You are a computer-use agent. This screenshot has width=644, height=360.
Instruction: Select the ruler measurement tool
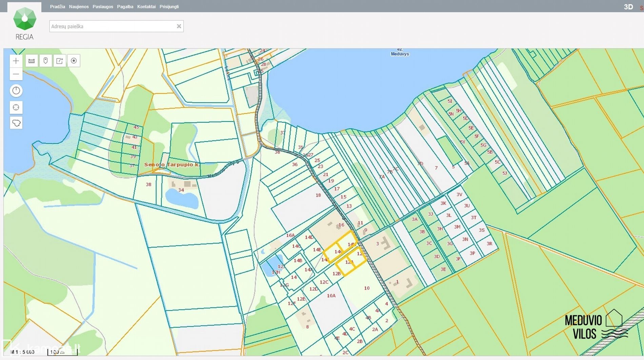point(32,61)
